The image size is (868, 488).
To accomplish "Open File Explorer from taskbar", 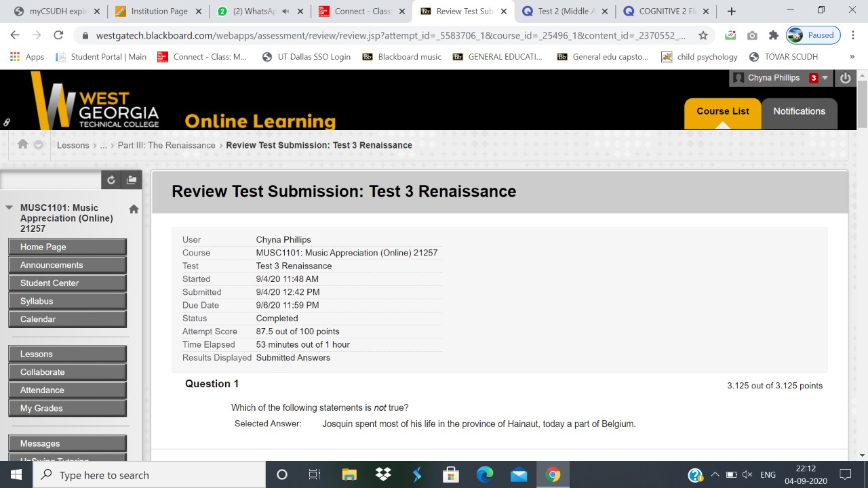I will [x=349, y=474].
